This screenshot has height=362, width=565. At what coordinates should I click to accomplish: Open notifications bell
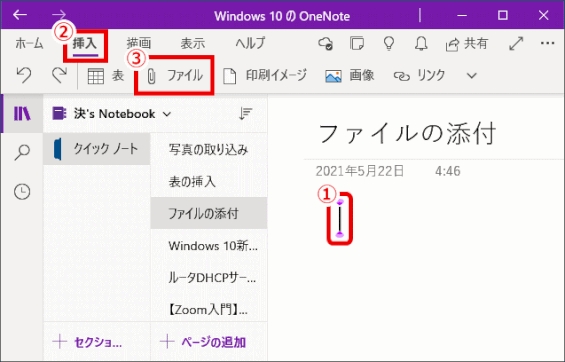pos(421,44)
